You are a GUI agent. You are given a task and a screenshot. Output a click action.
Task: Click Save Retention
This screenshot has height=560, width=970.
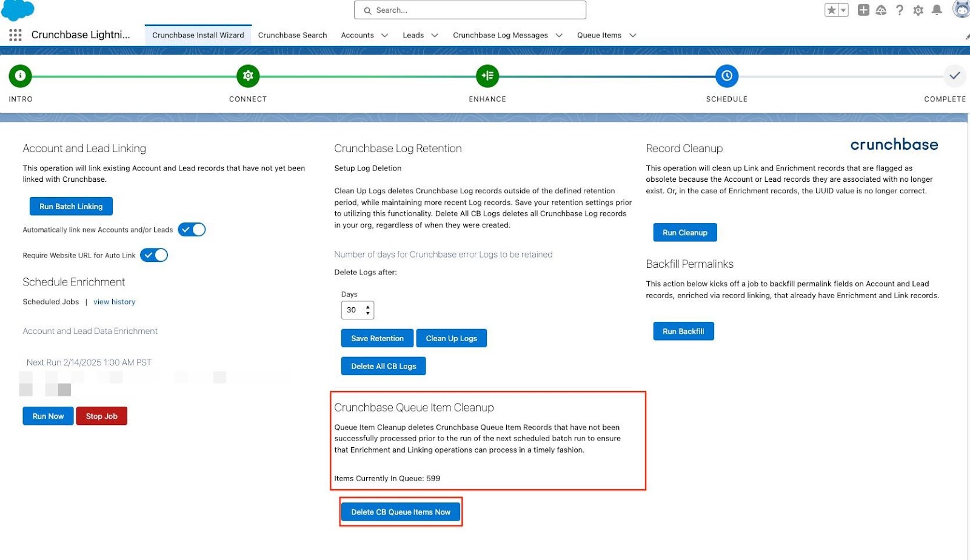(x=377, y=338)
